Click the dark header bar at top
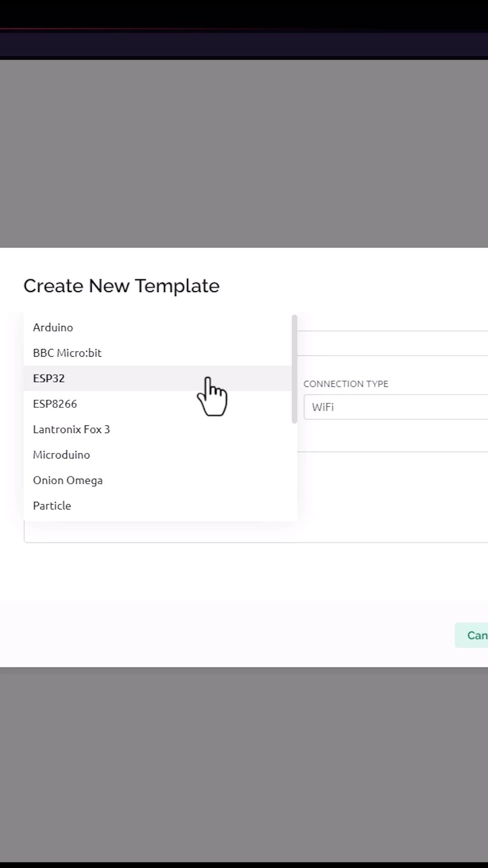Viewport: 488px width, 868px height. pyautogui.click(x=244, y=44)
